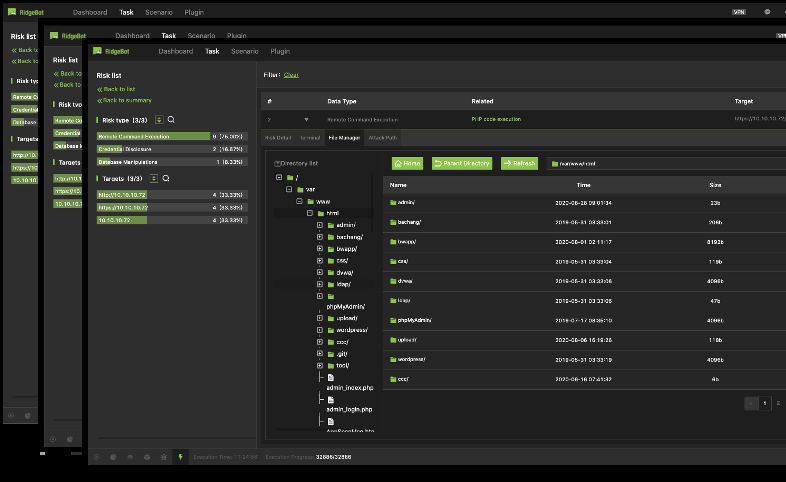This screenshot has height=482, width=786.
Task: Expand the dvwa/ folder in the tree
Action: (x=320, y=273)
